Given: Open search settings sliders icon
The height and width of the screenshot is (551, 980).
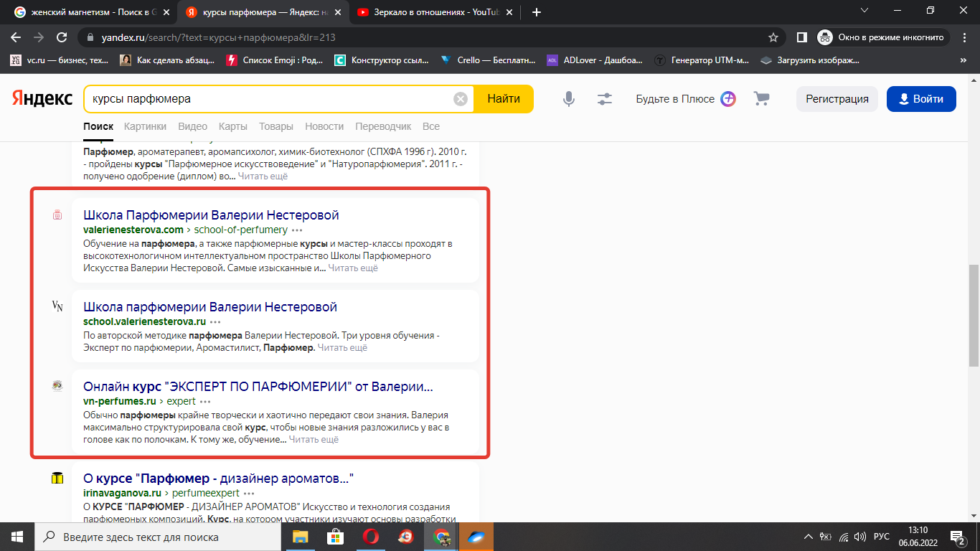Looking at the screenshot, I should tap(605, 99).
